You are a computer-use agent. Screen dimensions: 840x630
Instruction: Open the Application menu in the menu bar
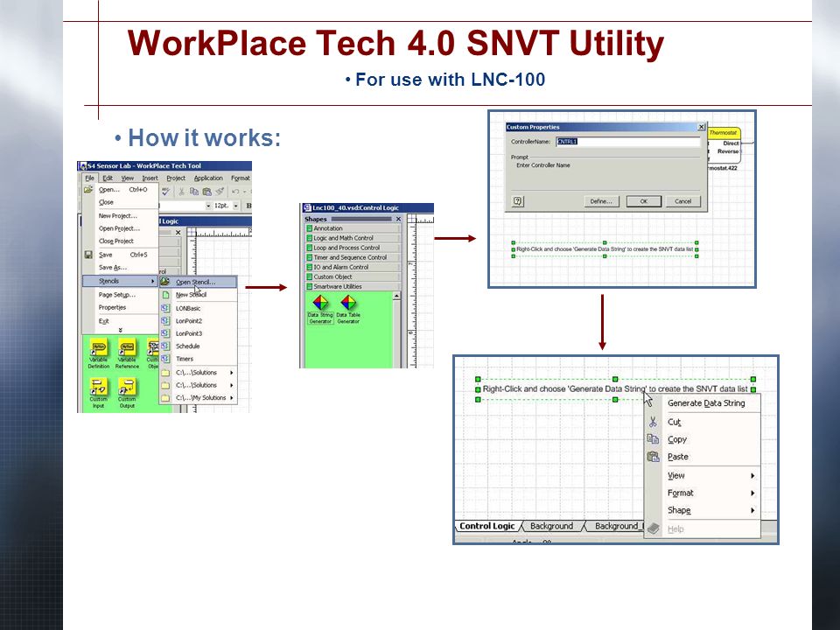208,178
